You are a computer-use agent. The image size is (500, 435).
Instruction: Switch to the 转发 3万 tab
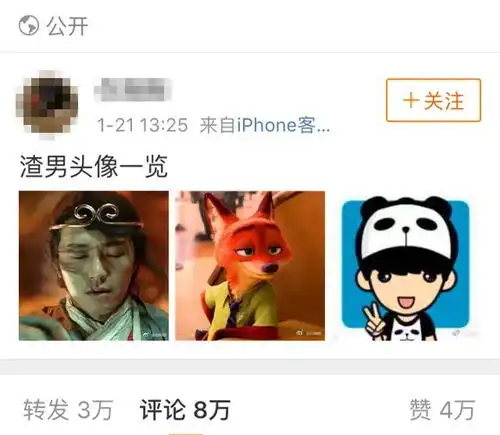coord(68,410)
